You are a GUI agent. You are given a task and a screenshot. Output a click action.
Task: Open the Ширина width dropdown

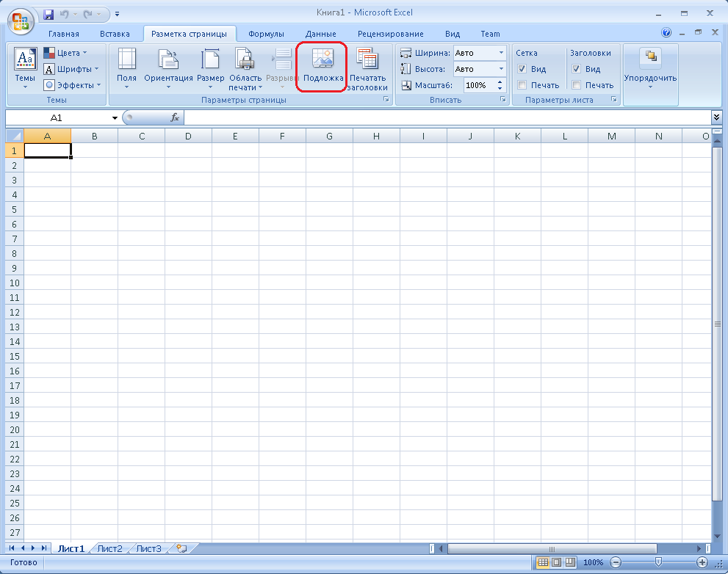pos(501,53)
